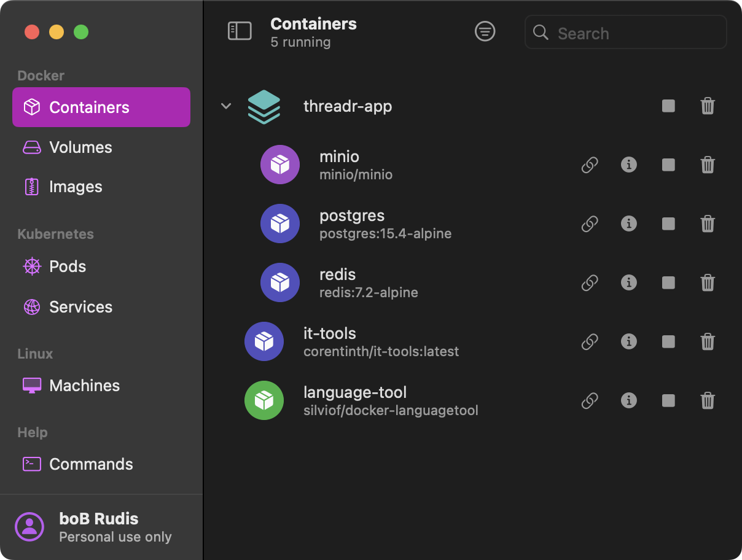The width and height of the screenshot is (742, 560).
Task: Show info for postgres container
Action: pos(628,224)
